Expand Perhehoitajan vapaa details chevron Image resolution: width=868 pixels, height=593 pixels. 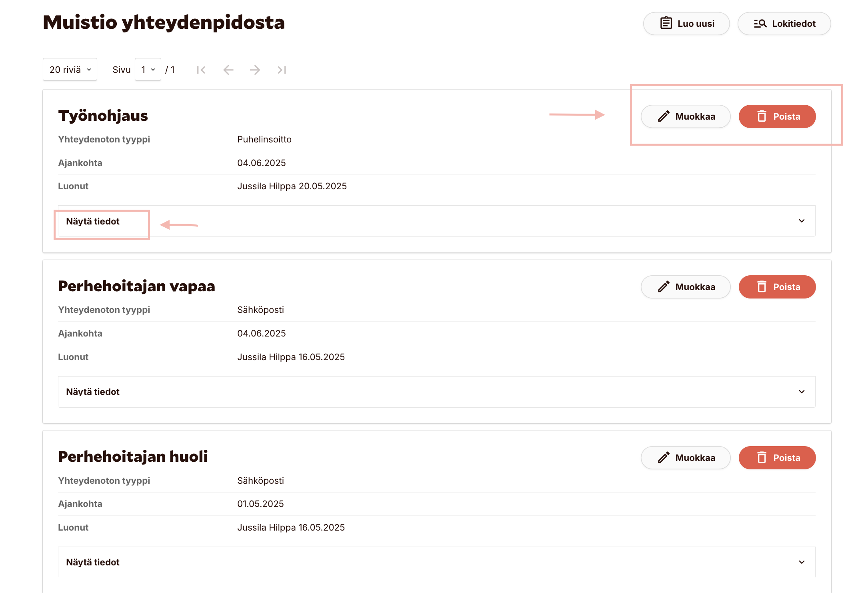(x=802, y=392)
